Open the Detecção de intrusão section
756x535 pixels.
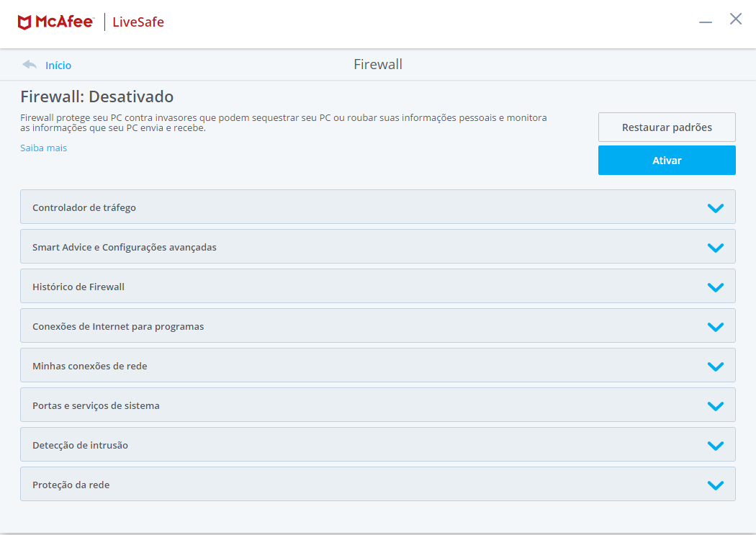pyautogui.click(x=378, y=444)
